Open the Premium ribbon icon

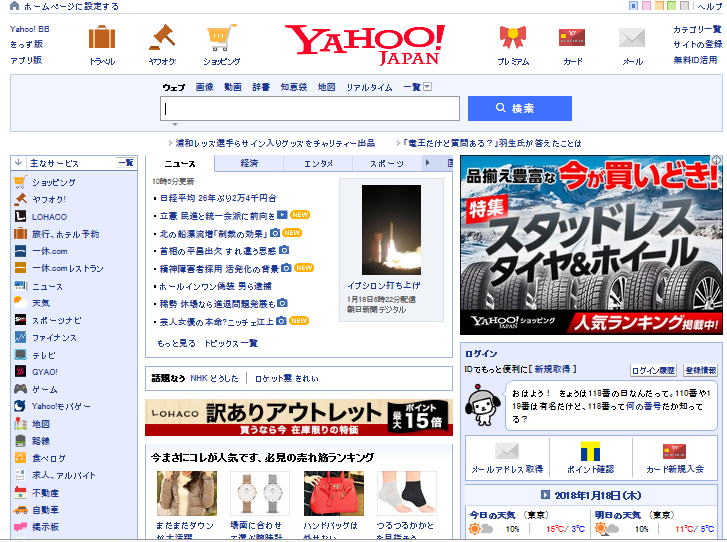click(x=513, y=37)
